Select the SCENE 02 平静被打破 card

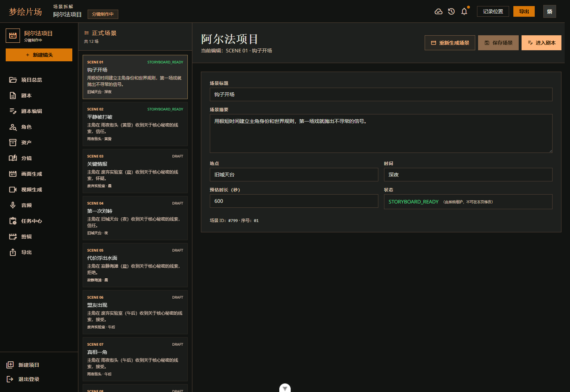(x=135, y=124)
